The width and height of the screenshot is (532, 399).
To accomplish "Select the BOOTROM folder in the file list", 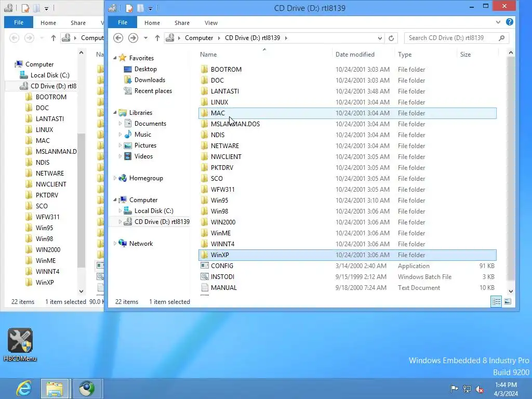I will pyautogui.click(x=348, y=69).
